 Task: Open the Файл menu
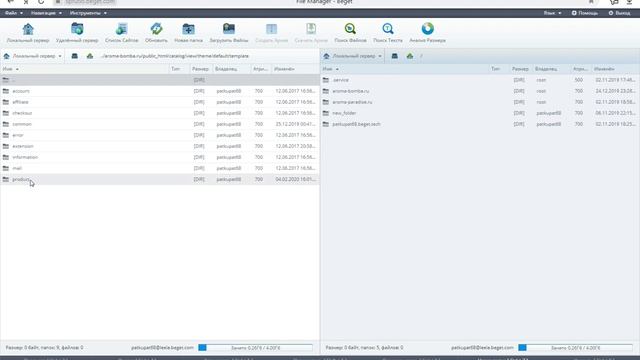point(14,13)
